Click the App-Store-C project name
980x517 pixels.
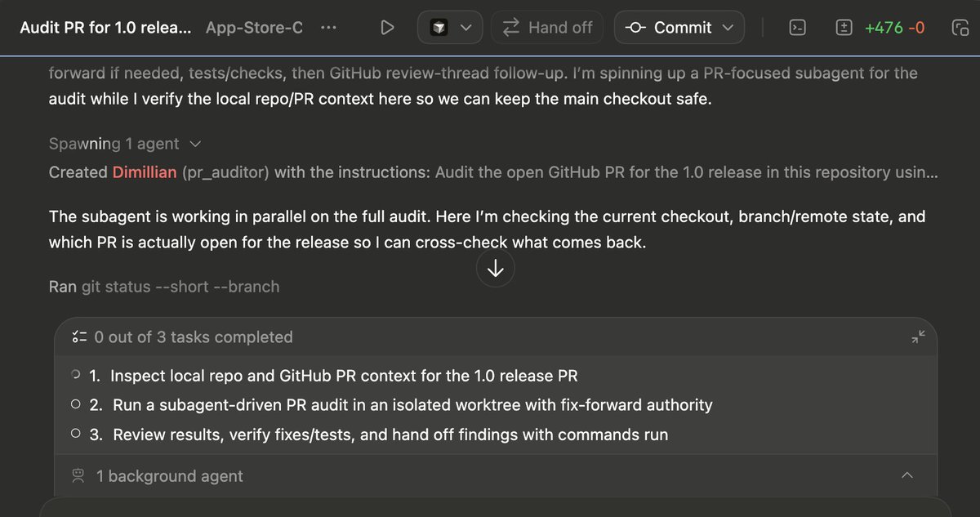254,28
